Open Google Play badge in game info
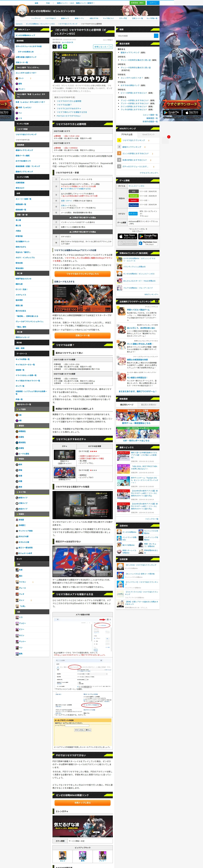 coord(148,236)
